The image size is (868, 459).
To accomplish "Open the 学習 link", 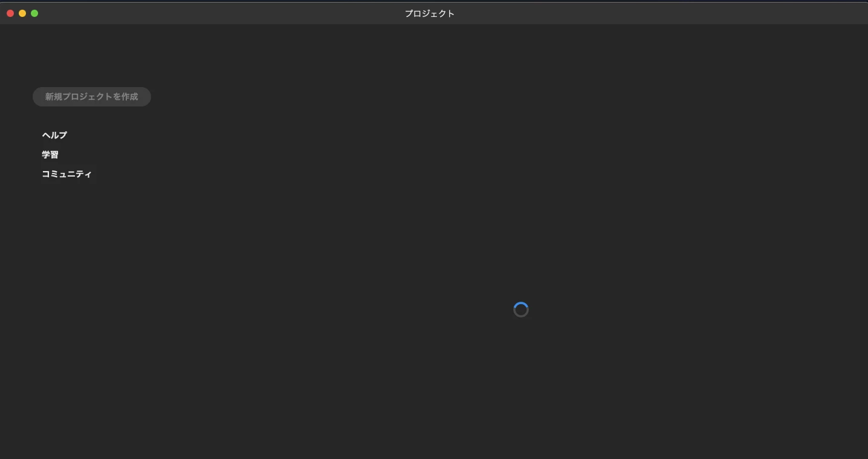I will [x=50, y=155].
